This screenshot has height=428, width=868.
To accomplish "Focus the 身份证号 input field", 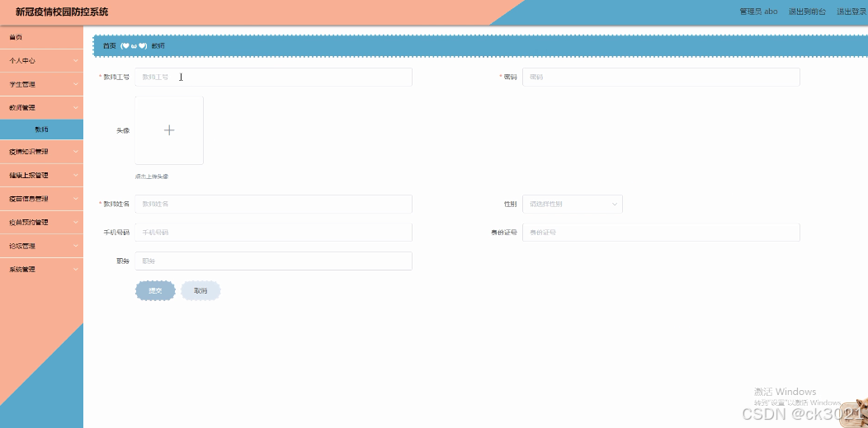I will click(x=661, y=233).
